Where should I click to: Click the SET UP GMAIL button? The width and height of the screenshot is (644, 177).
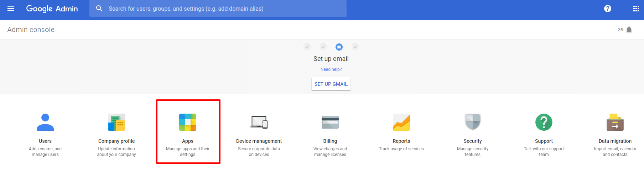[331, 84]
